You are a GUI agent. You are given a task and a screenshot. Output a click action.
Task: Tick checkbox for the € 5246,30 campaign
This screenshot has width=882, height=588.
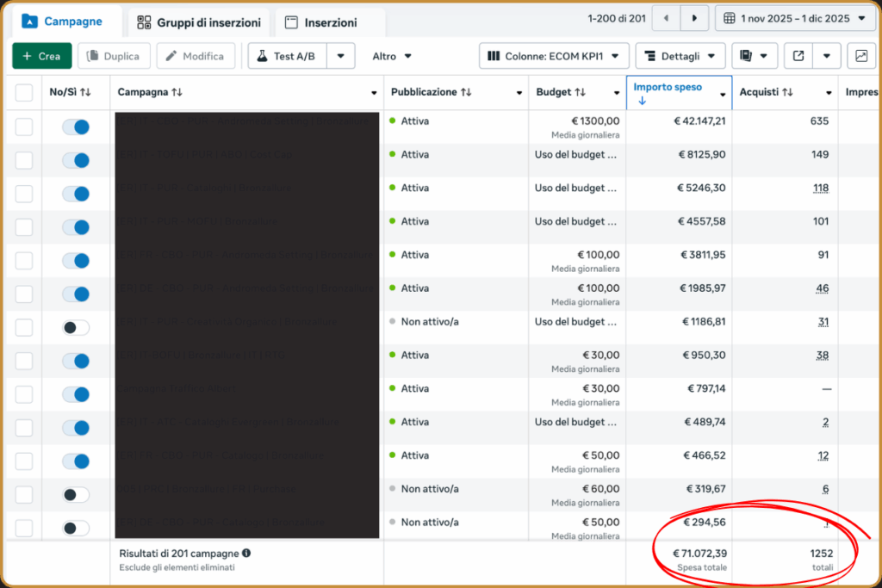23,194
